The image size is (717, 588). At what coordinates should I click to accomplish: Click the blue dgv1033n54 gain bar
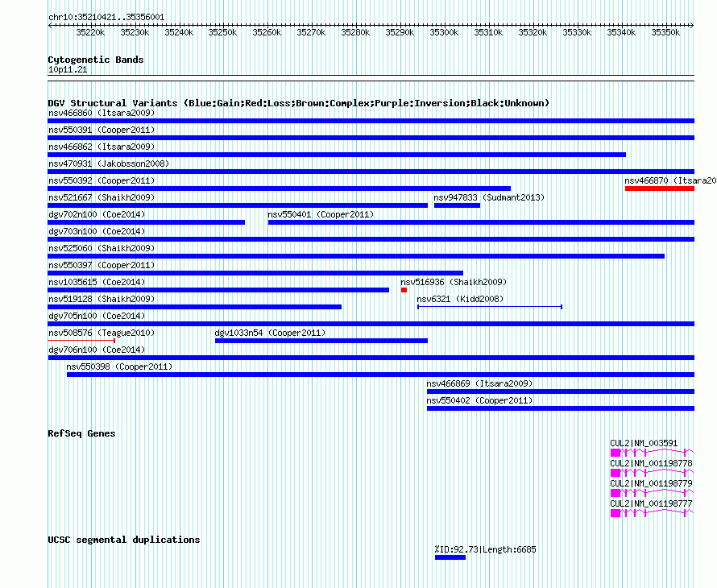click(321, 341)
